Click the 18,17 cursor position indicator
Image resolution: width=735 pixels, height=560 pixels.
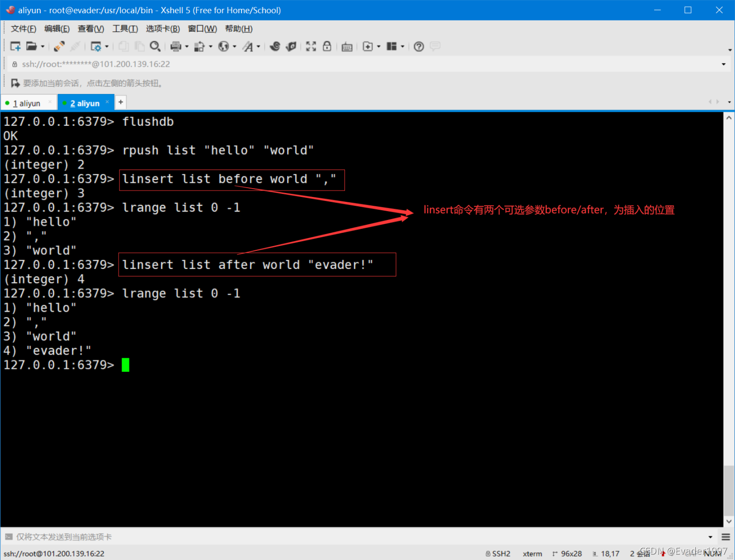(x=606, y=554)
